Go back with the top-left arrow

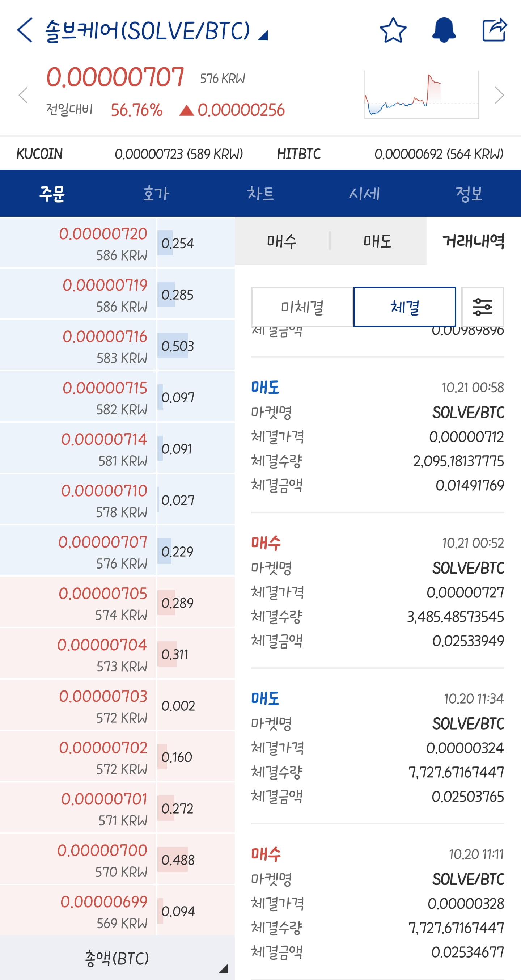[25, 30]
